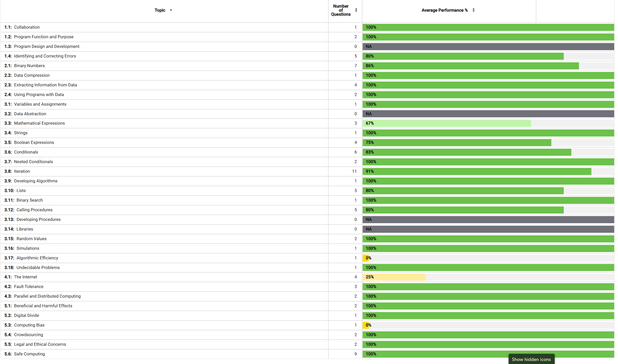
Task: Click sort arrows beside Number of Questions
Action: pyautogui.click(x=356, y=10)
